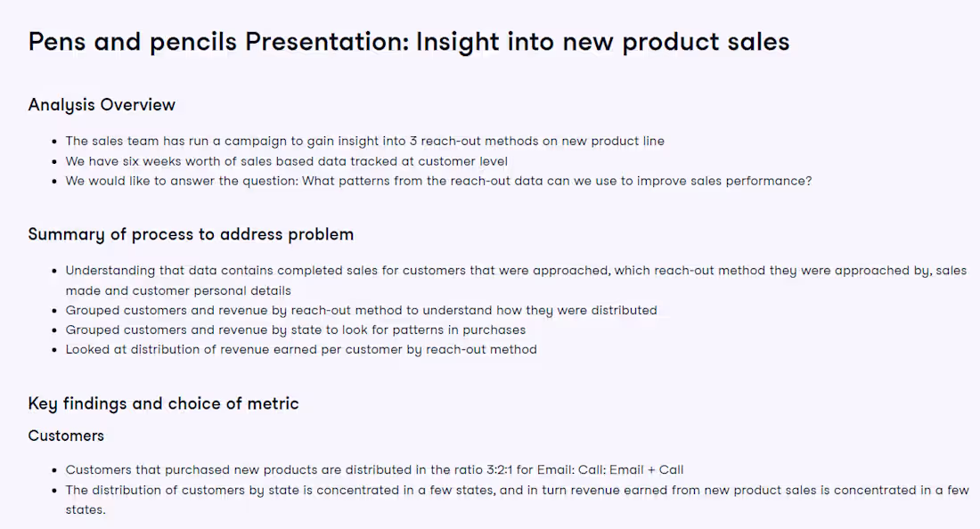Click the word 'states.' on the last line
This screenshot has width=980, height=529.
tap(85, 509)
